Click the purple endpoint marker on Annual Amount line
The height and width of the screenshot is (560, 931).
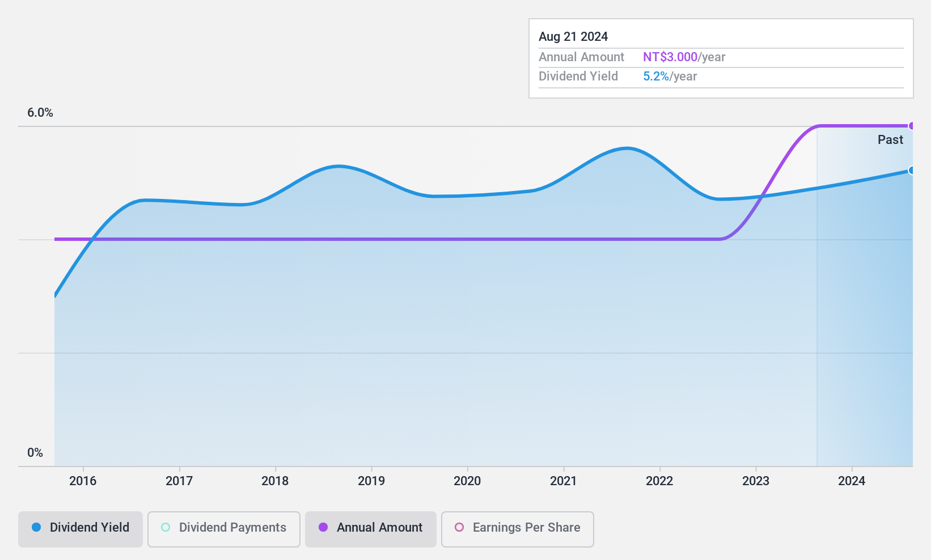tap(912, 126)
